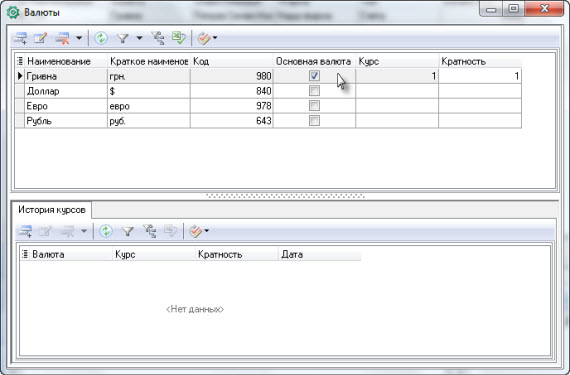
Task: Expand the checkmark settings dropdown in top toolbar
Action: 215,38
